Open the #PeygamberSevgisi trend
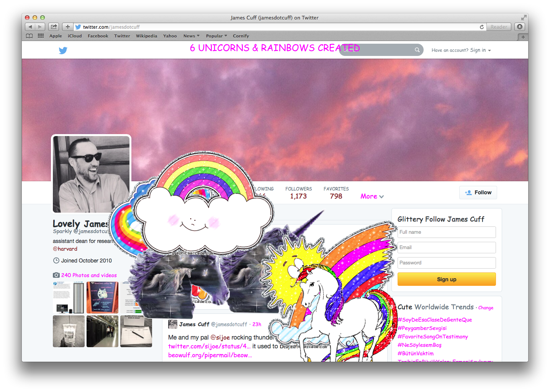This screenshot has width=550, height=392. tap(422, 328)
